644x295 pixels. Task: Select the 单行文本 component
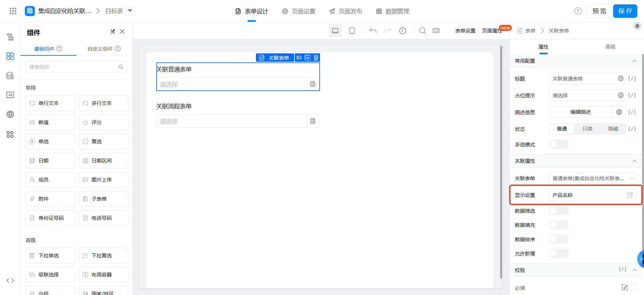tap(50, 103)
